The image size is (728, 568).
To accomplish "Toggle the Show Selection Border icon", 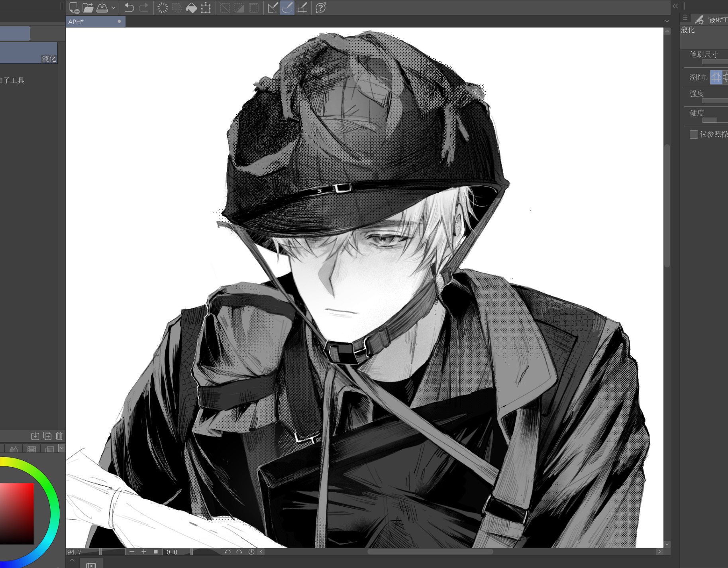I will [253, 8].
